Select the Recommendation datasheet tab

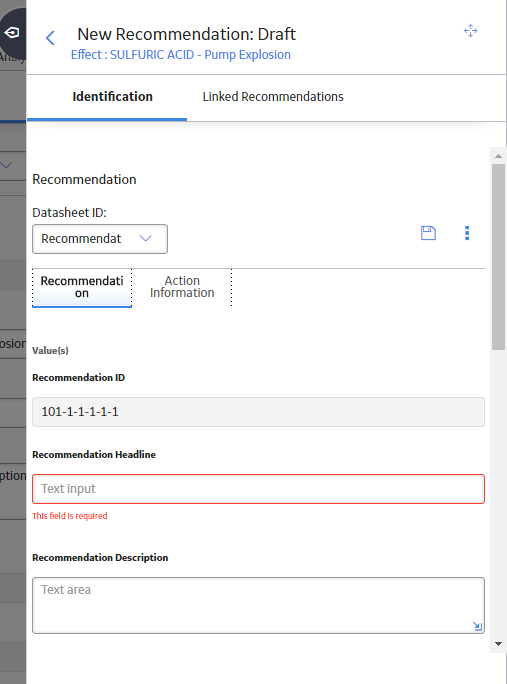coord(82,287)
